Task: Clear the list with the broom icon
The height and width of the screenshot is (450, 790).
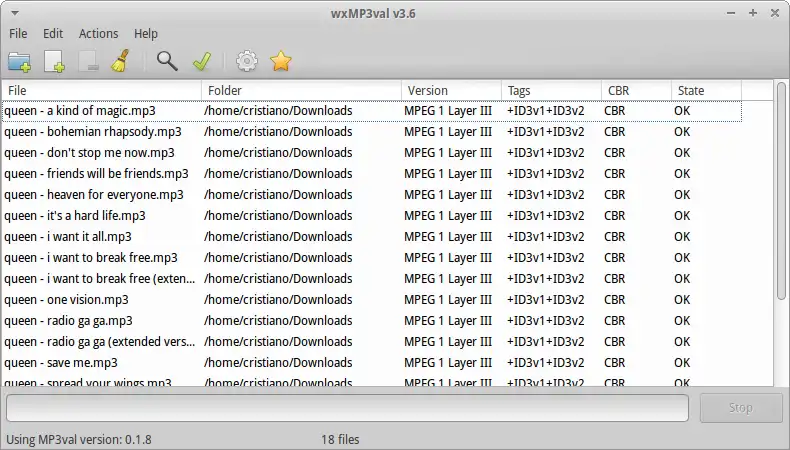Action: (120, 61)
